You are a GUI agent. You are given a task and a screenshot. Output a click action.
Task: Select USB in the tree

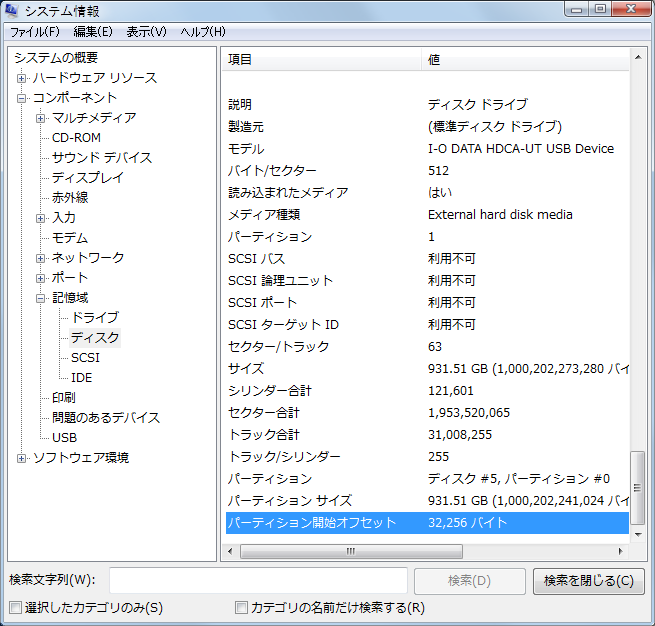point(64,437)
